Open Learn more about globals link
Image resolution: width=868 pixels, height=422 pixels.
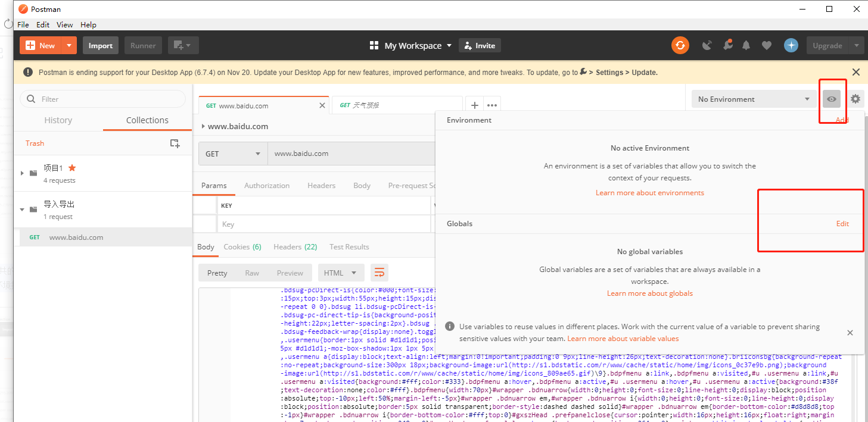tap(650, 293)
